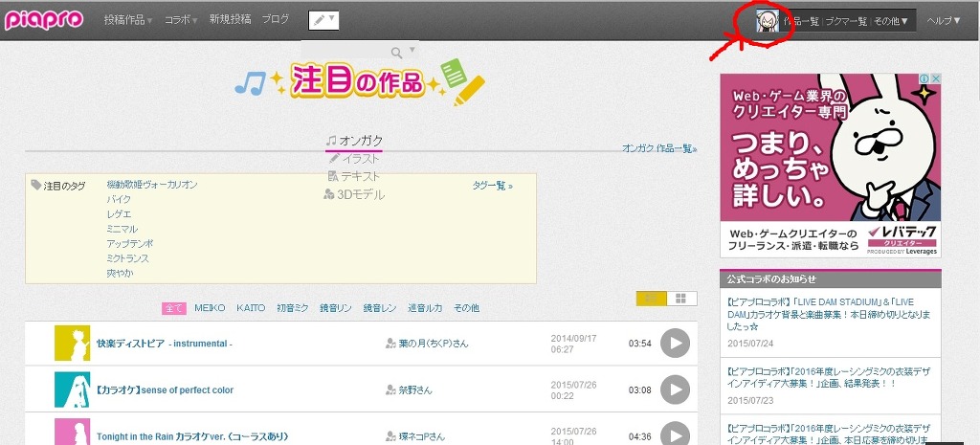Viewport: 980px width, 445px height.
Task: Close the advertisement with X icon
Action: point(936,78)
